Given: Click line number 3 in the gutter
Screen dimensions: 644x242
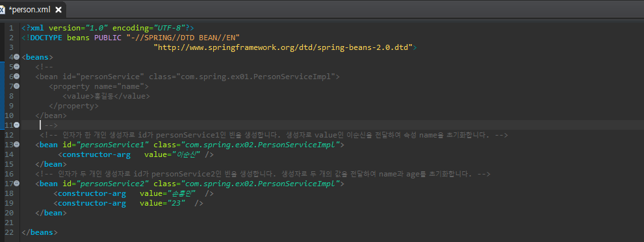Looking at the screenshot, I should coord(12,47).
